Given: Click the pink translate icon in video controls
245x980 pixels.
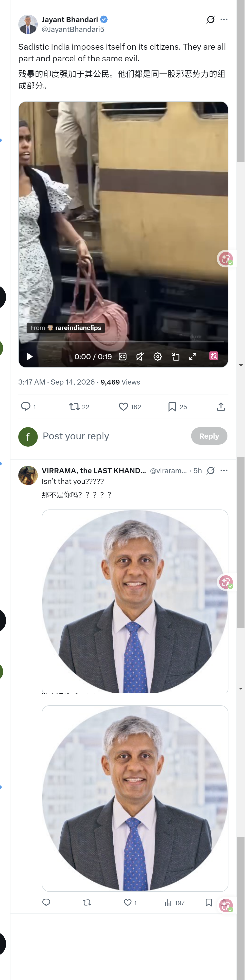Looking at the screenshot, I should pos(214,356).
